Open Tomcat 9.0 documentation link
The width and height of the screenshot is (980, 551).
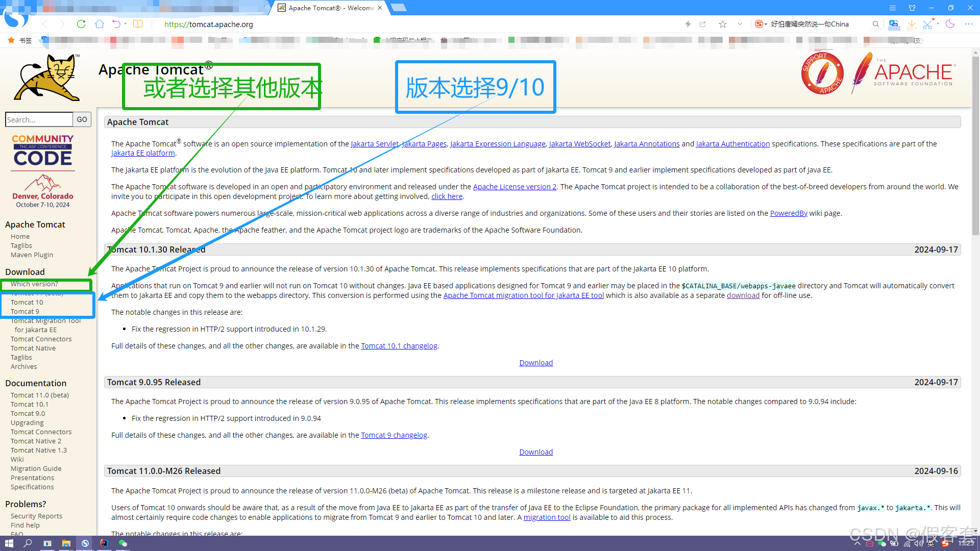coord(28,413)
